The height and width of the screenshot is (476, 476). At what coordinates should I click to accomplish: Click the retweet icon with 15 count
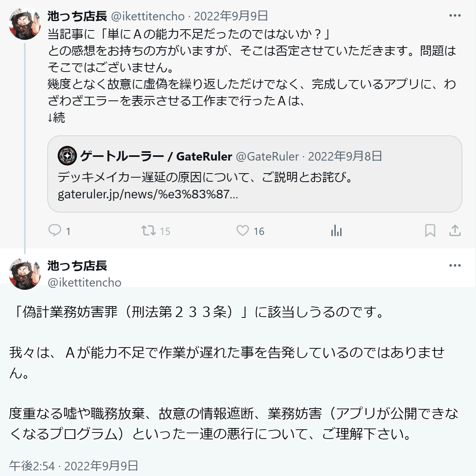tap(148, 231)
